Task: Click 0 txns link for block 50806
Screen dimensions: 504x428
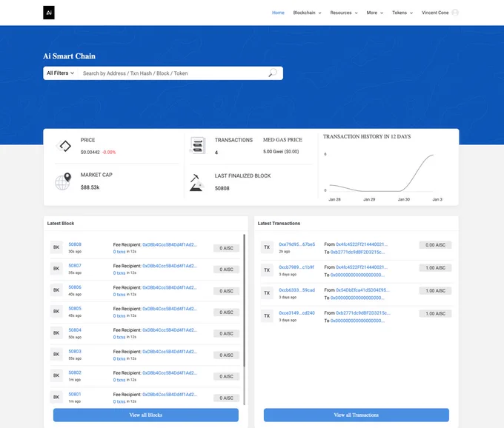Action: [119, 295]
